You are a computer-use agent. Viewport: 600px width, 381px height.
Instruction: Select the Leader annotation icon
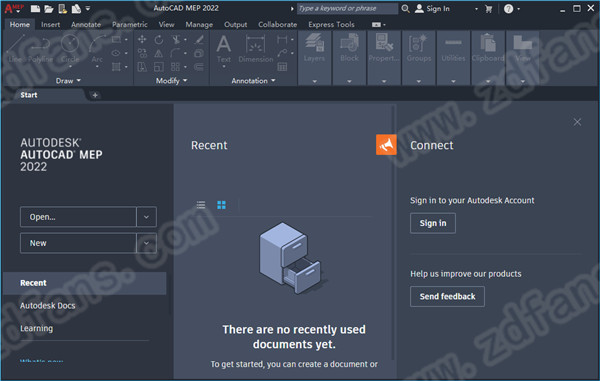pyautogui.click(x=282, y=53)
